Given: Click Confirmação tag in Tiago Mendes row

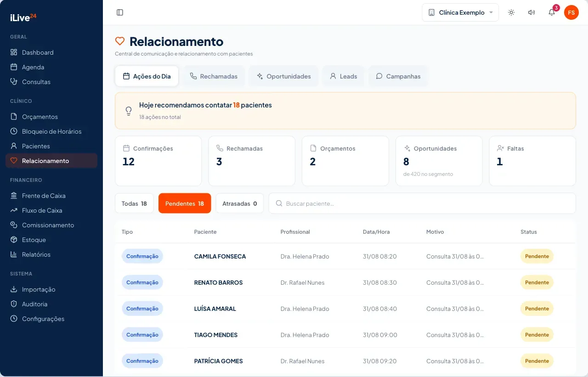Looking at the screenshot, I should (142, 335).
